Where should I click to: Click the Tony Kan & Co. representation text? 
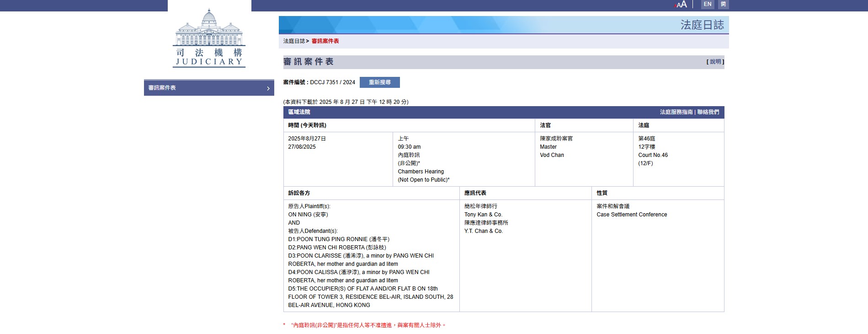[483, 215]
